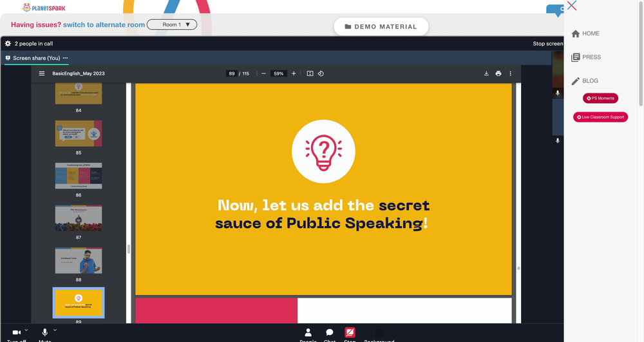The image size is (644, 342).
Task: Click the thumbnail panel scrollbar
Action: [x=129, y=249]
